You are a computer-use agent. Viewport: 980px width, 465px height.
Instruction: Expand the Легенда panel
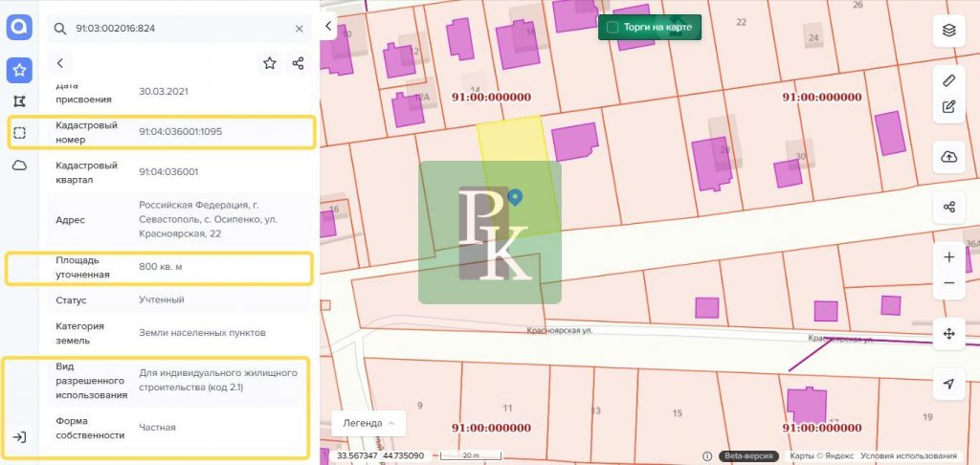[367, 423]
